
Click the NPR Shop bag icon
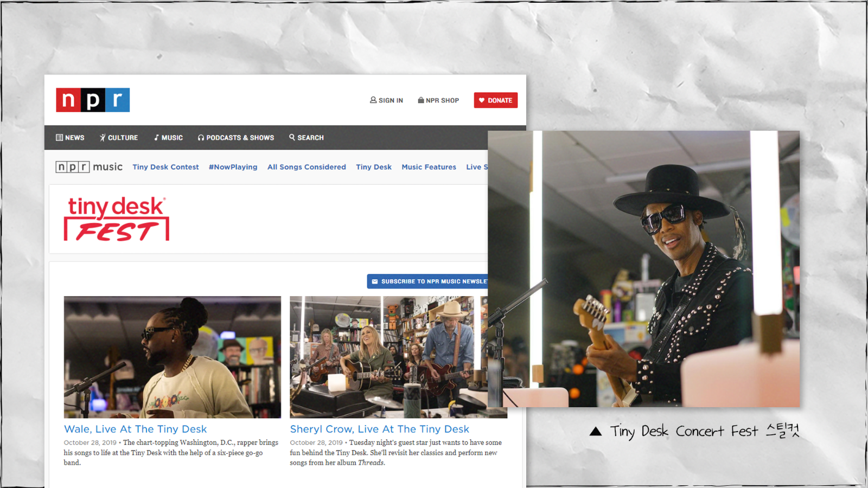click(x=420, y=100)
